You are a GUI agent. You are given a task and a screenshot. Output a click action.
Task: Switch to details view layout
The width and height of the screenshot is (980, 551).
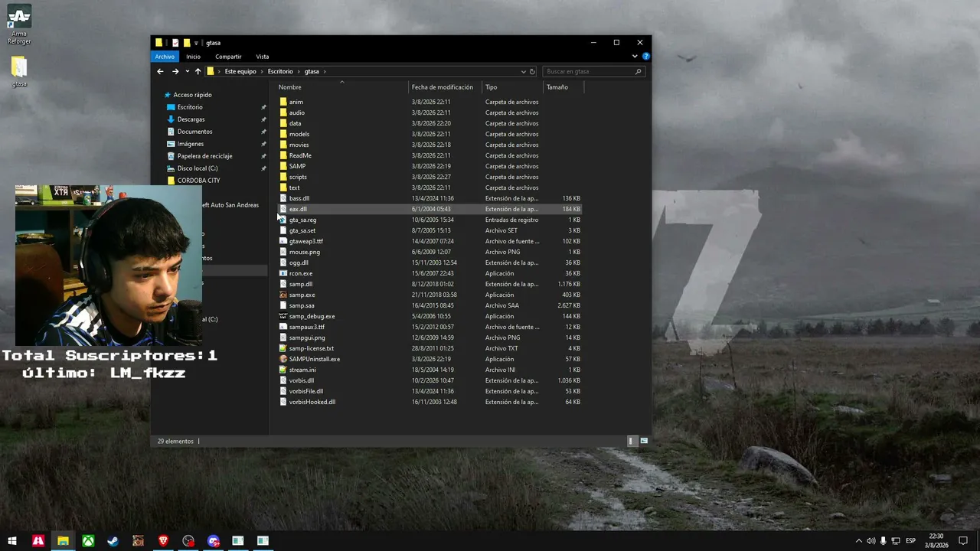(632, 441)
